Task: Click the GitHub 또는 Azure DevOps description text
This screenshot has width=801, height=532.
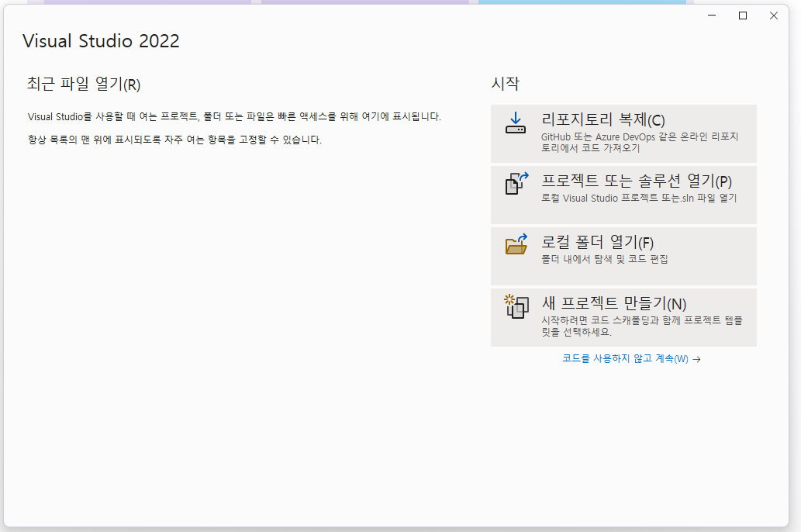Action: click(640, 142)
